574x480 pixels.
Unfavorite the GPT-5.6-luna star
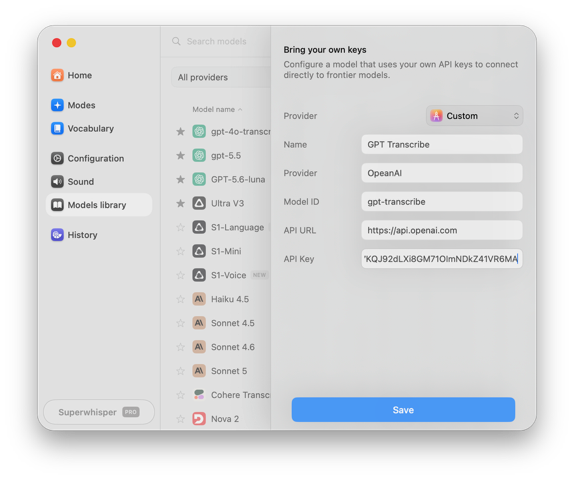[180, 179]
